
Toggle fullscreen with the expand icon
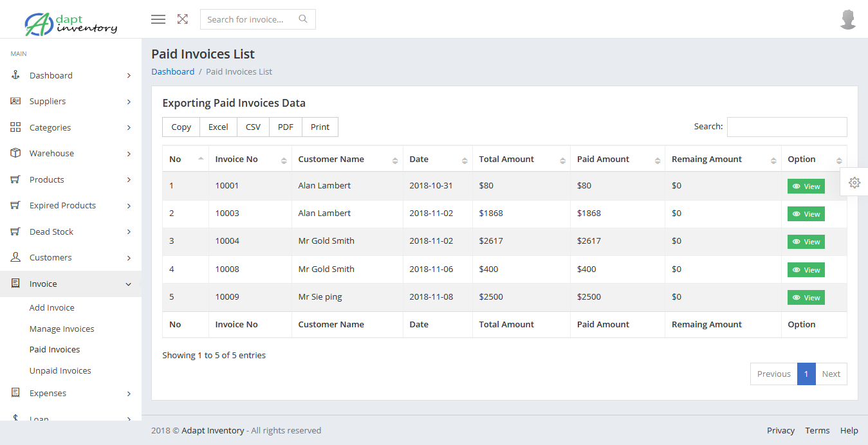[183, 19]
